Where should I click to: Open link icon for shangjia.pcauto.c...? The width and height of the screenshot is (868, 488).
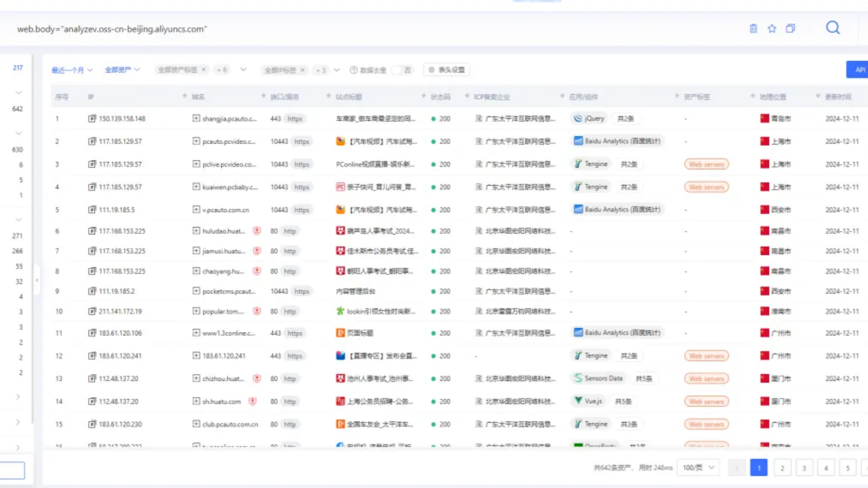click(x=197, y=119)
